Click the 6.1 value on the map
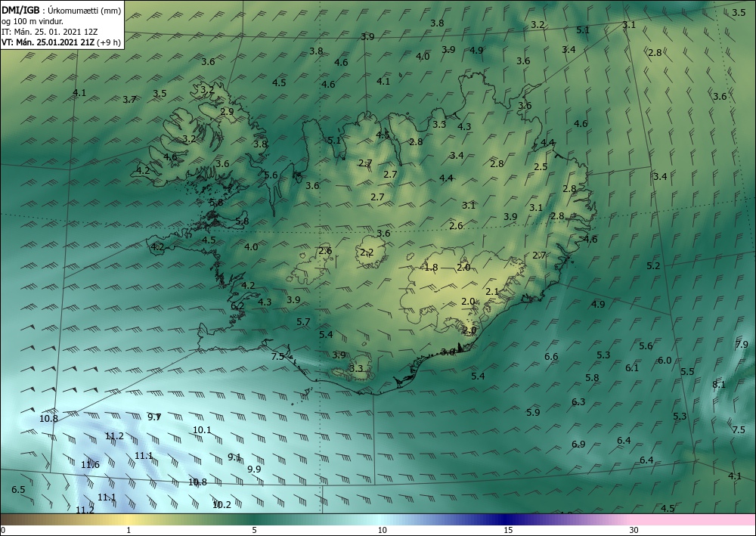This screenshot has width=756, height=536. click(632, 367)
